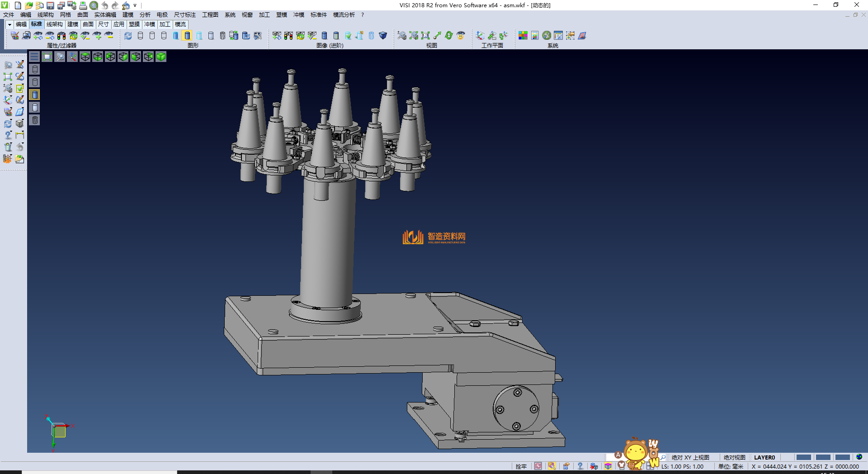Click the traffic light filter icon
The height and width of the screenshot is (474, 868).
(x=61, y=35)
